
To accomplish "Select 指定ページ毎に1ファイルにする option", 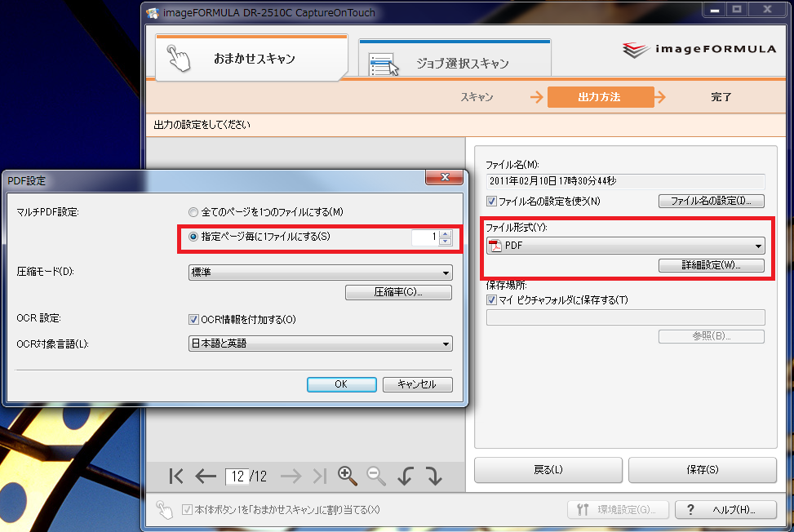I will 193,237.
